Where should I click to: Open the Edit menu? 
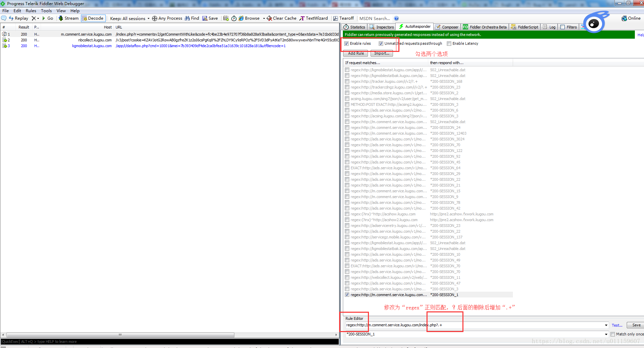click(x=17, y=11)
